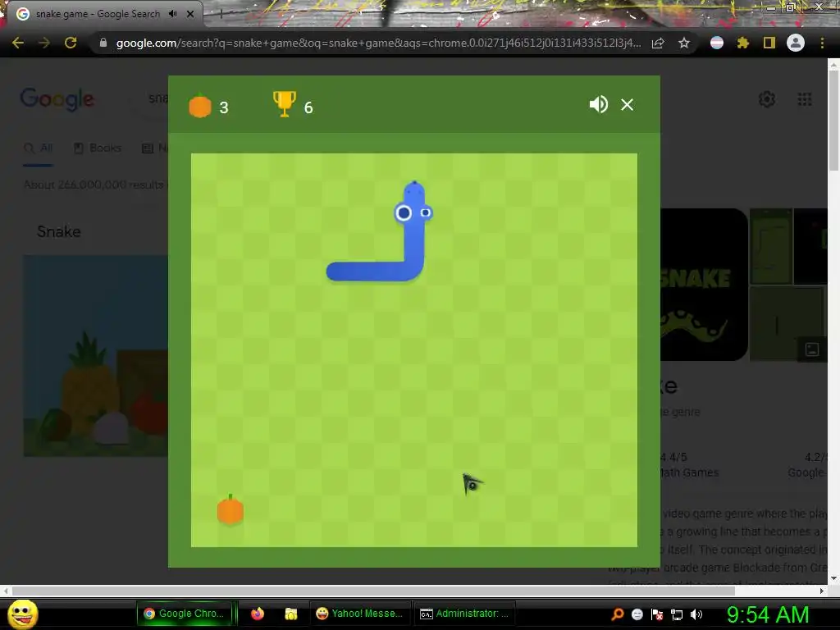The height and width of the screenshot is (630, 840).
Task: Open Administrator command prompt taskbar button
Action: click(465, 614)
